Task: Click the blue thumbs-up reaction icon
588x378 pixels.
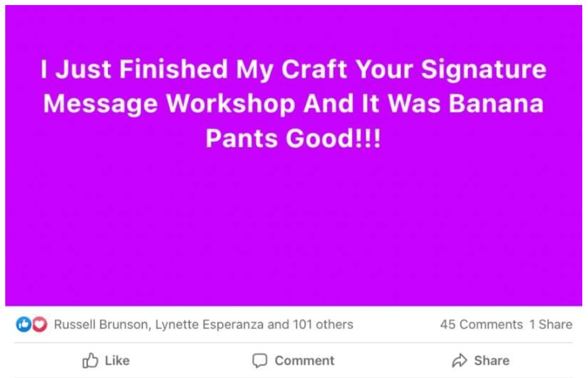Action: point(24,324)
